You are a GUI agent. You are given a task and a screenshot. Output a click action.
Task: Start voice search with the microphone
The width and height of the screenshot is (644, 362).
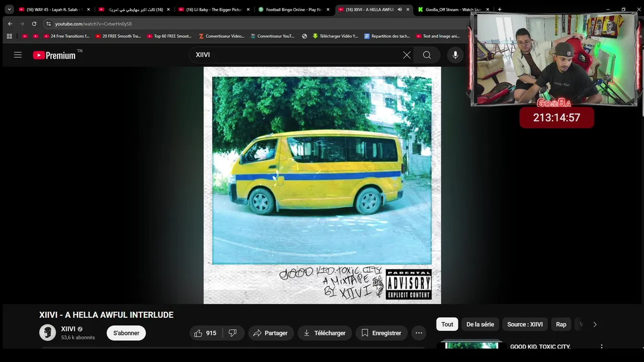[455, 55]
